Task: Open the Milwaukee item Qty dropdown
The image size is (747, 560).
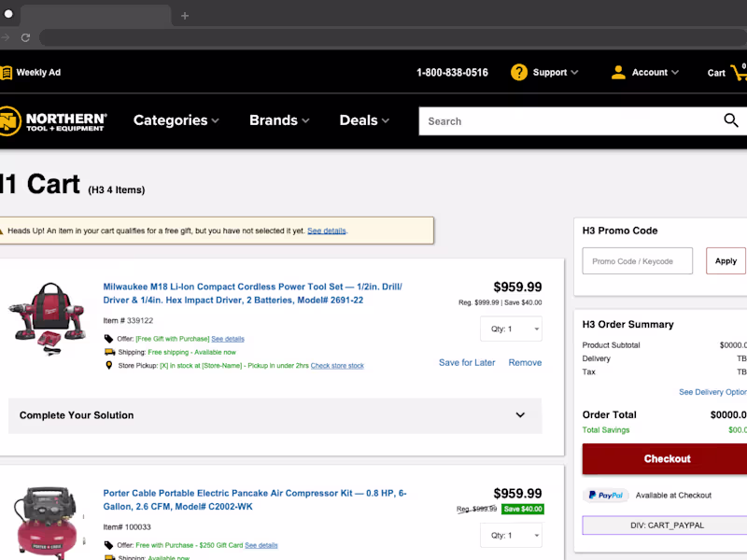Action: (x=511, y=329)
